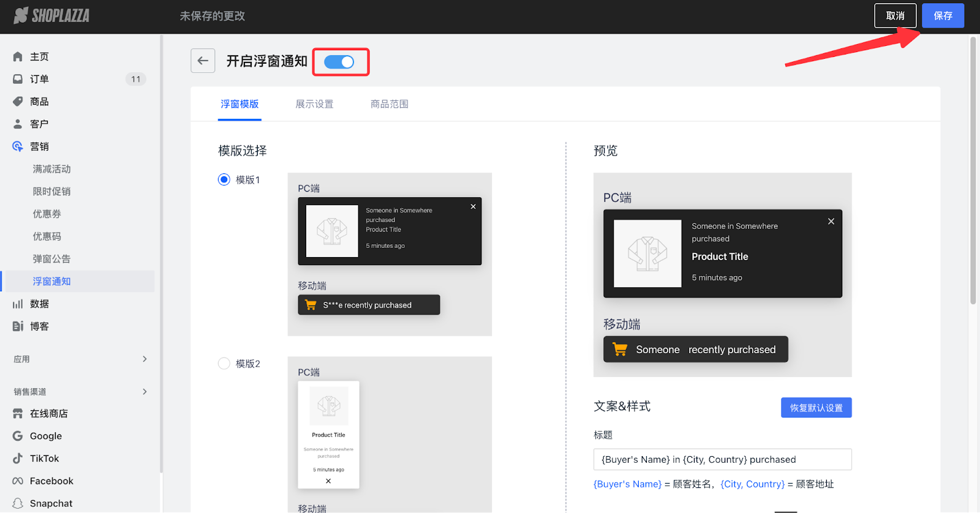980x513 pixels.
Task: Open the TikTok sales channel icon
Action: [18, 459]
